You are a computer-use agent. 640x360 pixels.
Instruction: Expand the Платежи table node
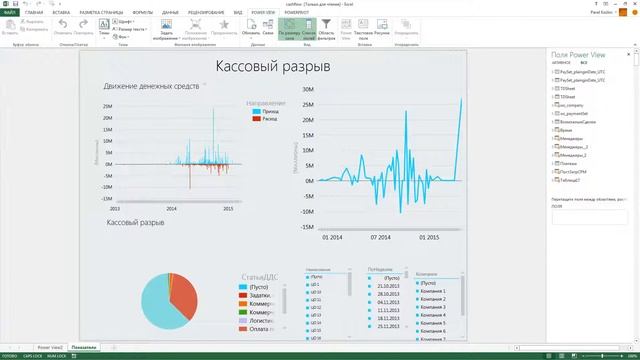coord(553,163)
